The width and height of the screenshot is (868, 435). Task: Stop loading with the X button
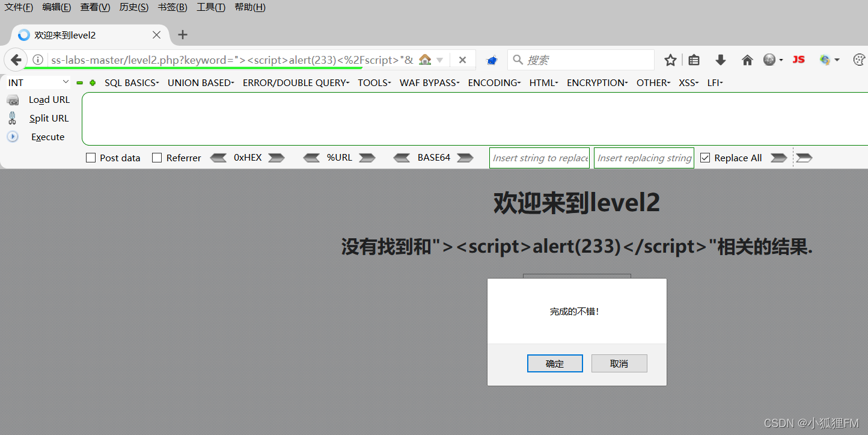(462, 60)
